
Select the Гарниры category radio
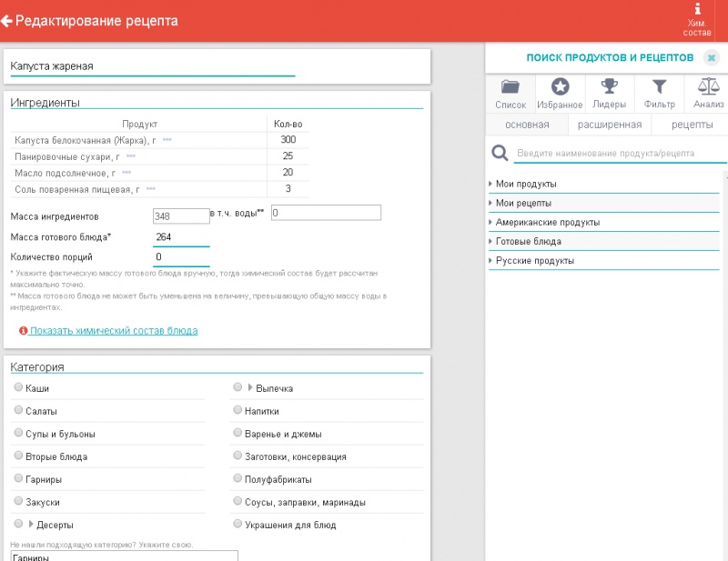[18, 478]
